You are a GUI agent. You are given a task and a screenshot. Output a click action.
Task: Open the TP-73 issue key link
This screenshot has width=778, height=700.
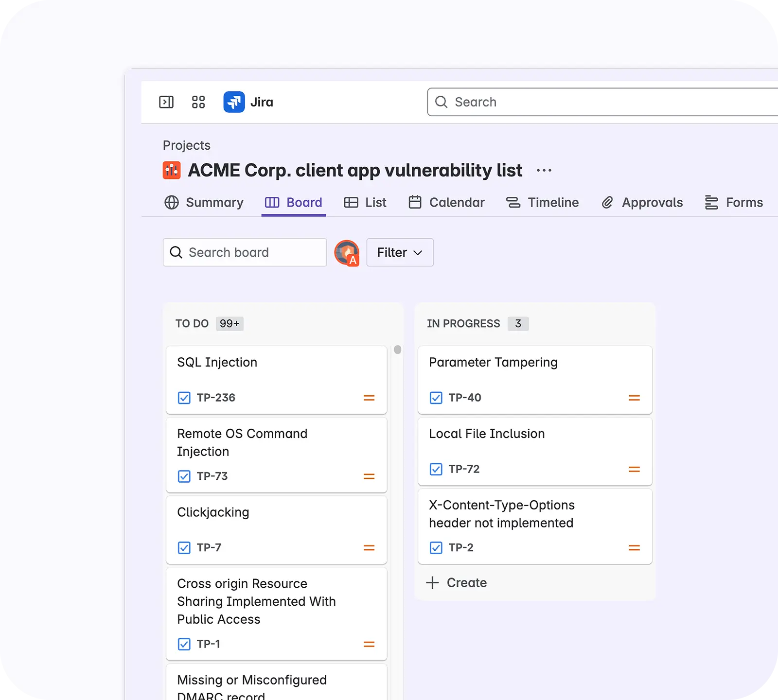click(212, 476)
